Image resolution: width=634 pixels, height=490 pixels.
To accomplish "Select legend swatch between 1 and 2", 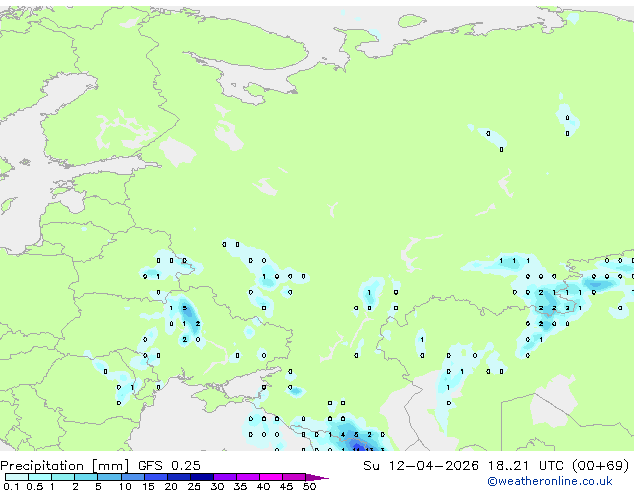I will coord(63,477).
